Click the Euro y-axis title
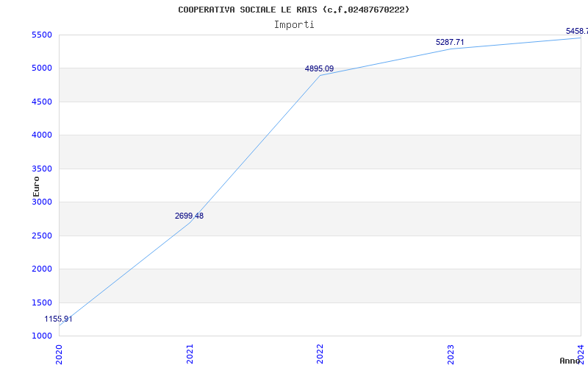 point(36,186)
